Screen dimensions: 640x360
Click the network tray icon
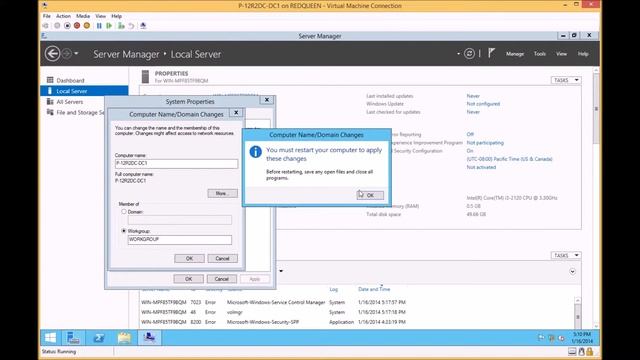tap(551, 338)
